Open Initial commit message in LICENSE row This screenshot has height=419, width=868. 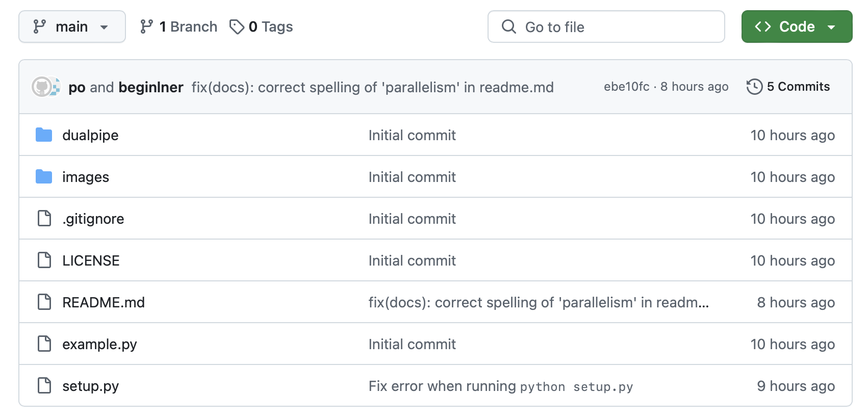[x=412, y=260]
